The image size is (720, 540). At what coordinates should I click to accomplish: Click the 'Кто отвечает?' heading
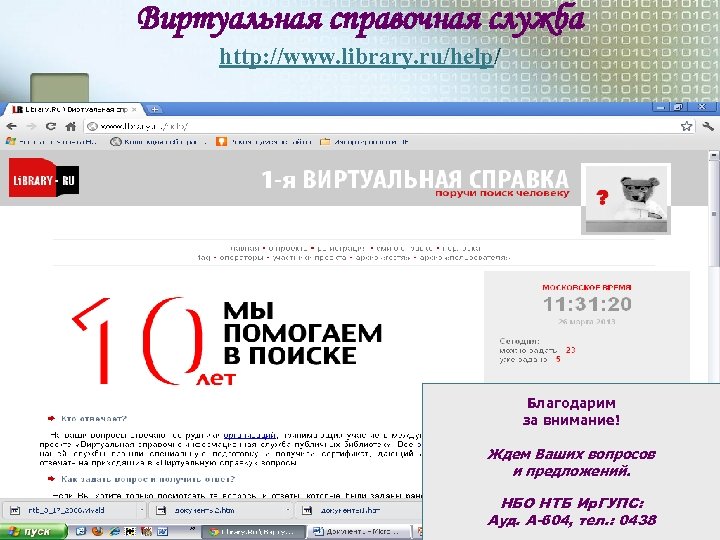[x=94, y=419]
